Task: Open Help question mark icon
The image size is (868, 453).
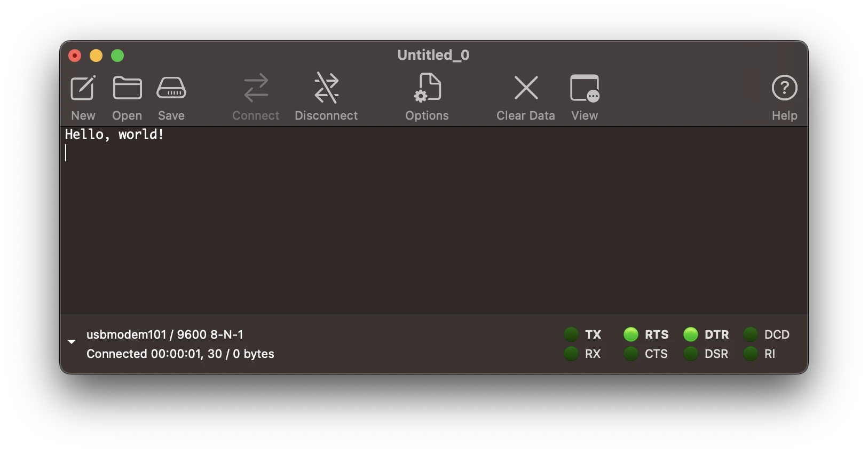Action: tap(784, 88)
